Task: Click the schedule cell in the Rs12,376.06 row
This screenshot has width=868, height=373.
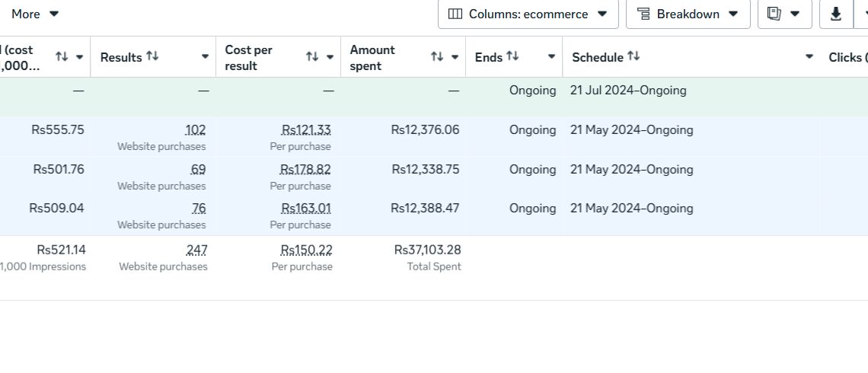Action: (x=632, y=130)
